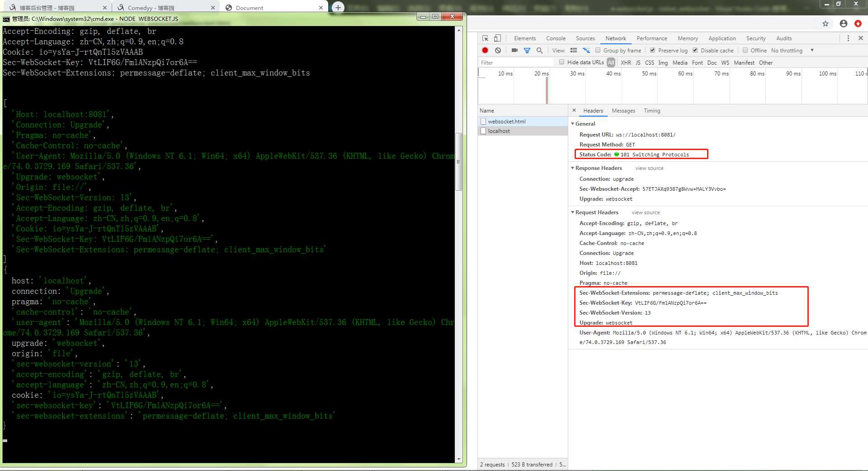Enable the Group by frame checkbox
Image resolution: width=868 pixels, height=471 pixels.
pyautogui.click(x=598, y=50)
